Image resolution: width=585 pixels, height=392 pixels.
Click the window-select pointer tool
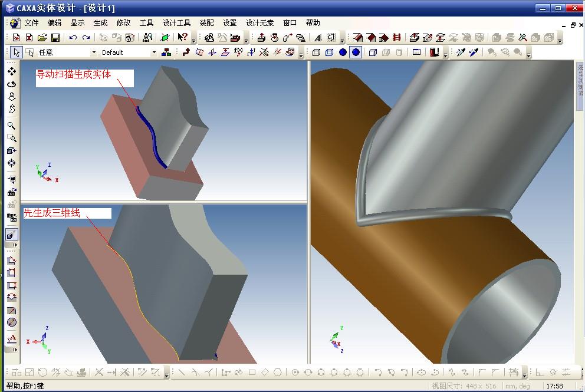(x=30, y=52)
